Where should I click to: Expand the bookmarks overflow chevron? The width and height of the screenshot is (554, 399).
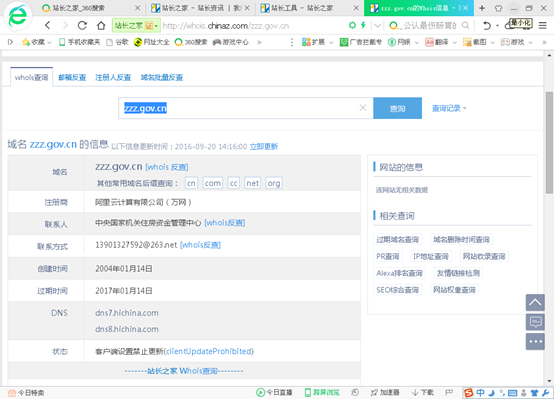tap(259, 42)
